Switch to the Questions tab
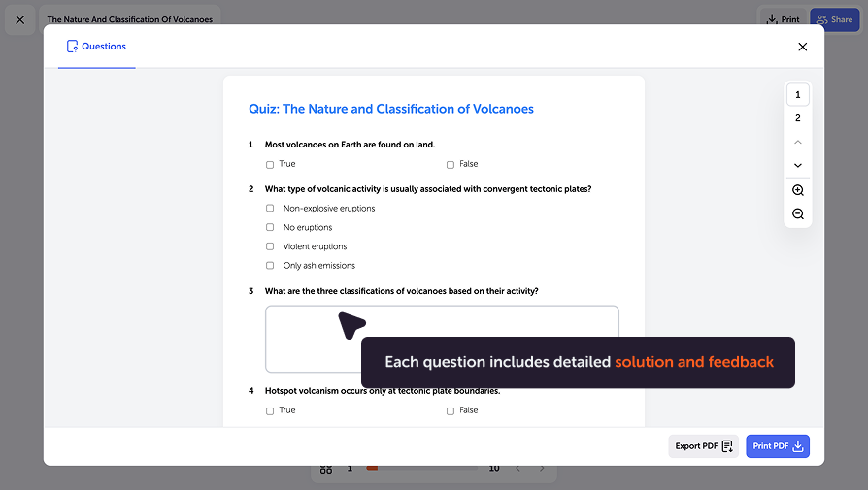868x490 pixels. 96,47
